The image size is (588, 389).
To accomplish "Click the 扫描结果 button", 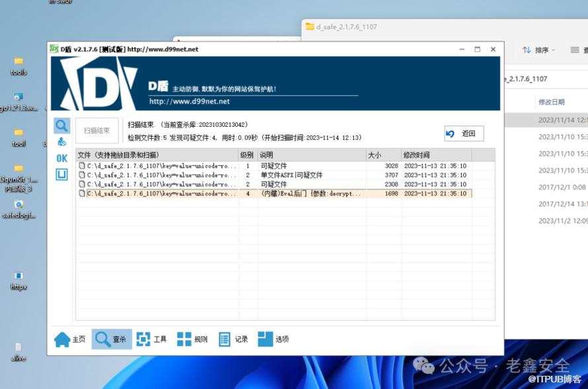I will (97, 131).
